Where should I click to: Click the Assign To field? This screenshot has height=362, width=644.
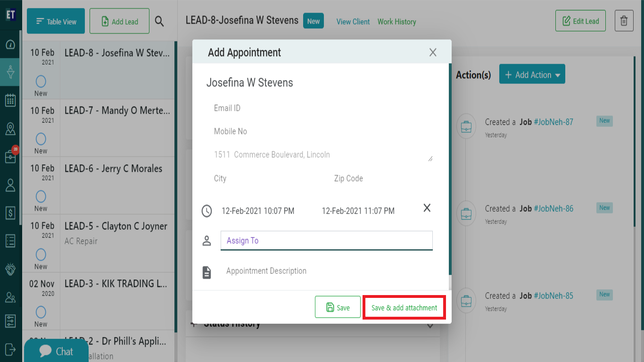[x=326, y=240]
